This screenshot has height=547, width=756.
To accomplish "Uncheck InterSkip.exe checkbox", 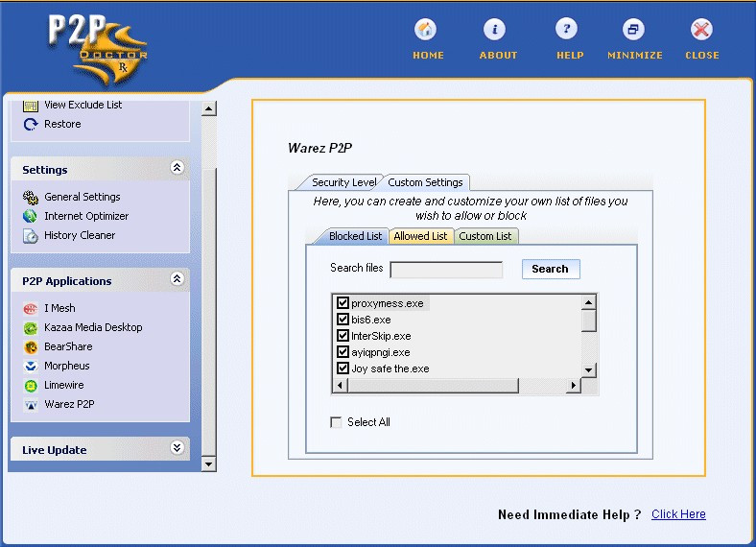I will tap(343, 335).
